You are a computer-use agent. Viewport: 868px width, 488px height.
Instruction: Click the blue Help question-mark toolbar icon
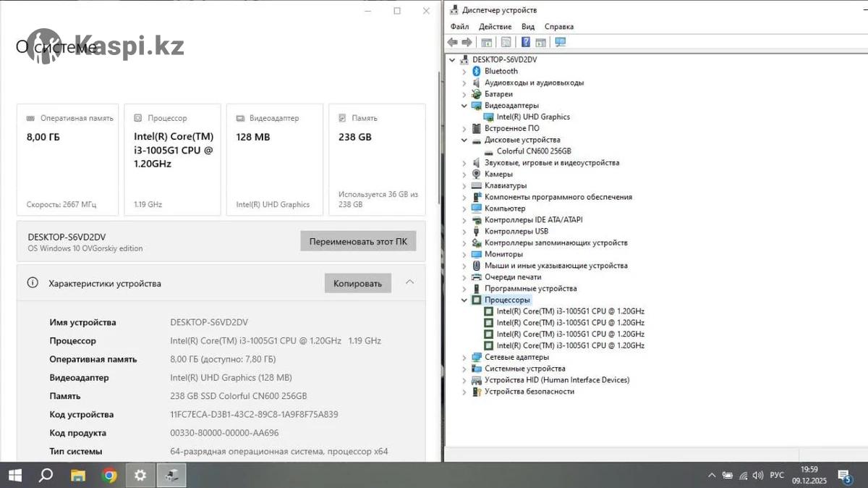coord(526,42)
